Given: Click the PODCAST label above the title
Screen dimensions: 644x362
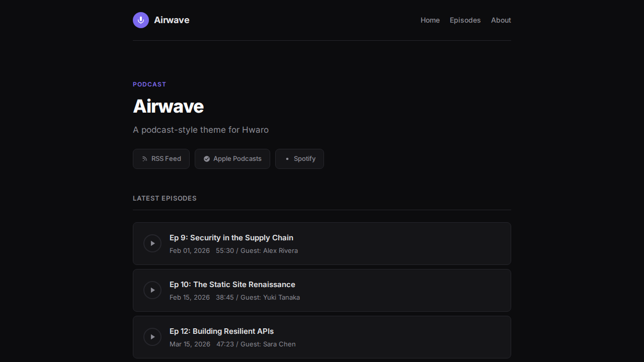Looking at the screenshot, I should (x=149, y=84).
